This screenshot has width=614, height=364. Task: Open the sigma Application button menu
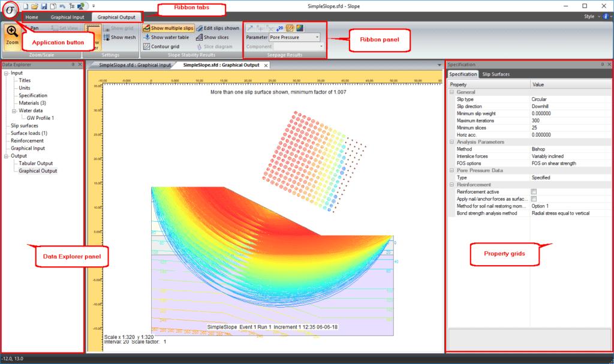11,10
